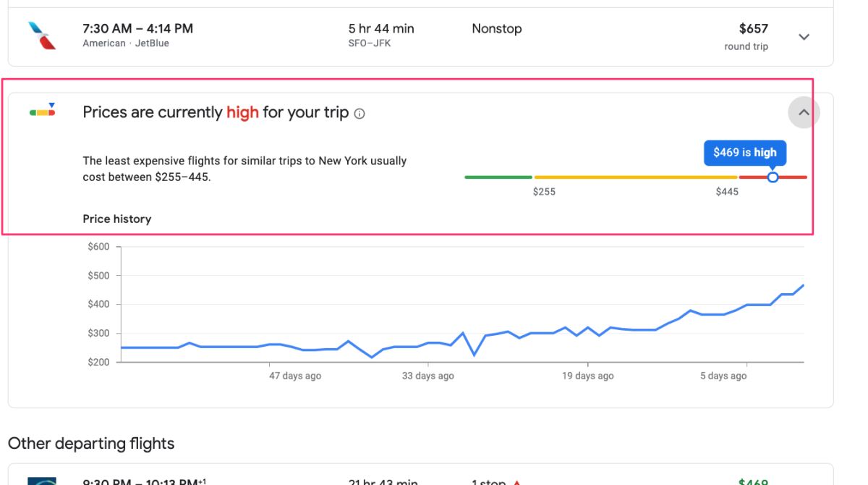
Task: Click the green $469 price on the bottom flight
Action: [753, 481]
